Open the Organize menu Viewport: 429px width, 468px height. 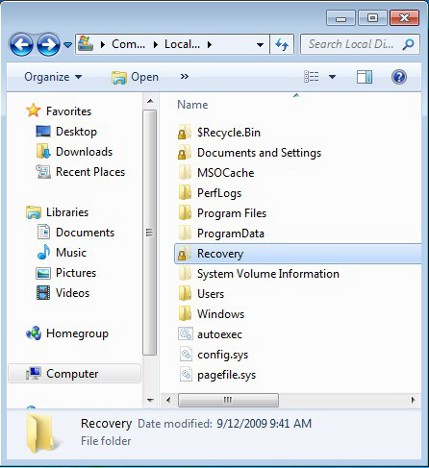point(53,77)
